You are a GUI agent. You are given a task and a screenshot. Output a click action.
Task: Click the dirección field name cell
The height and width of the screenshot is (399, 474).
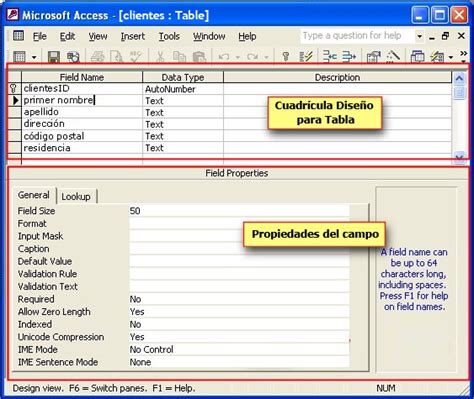82,124
